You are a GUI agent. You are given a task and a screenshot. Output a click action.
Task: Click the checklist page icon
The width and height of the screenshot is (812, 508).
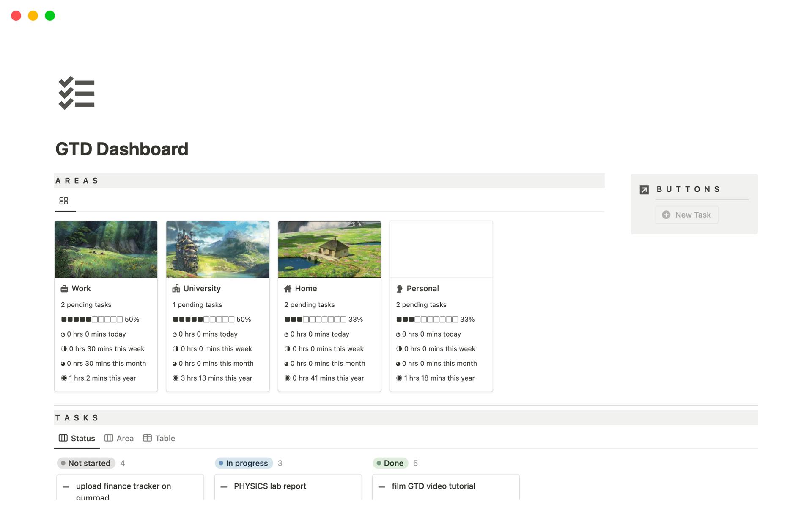click(77, 93)
